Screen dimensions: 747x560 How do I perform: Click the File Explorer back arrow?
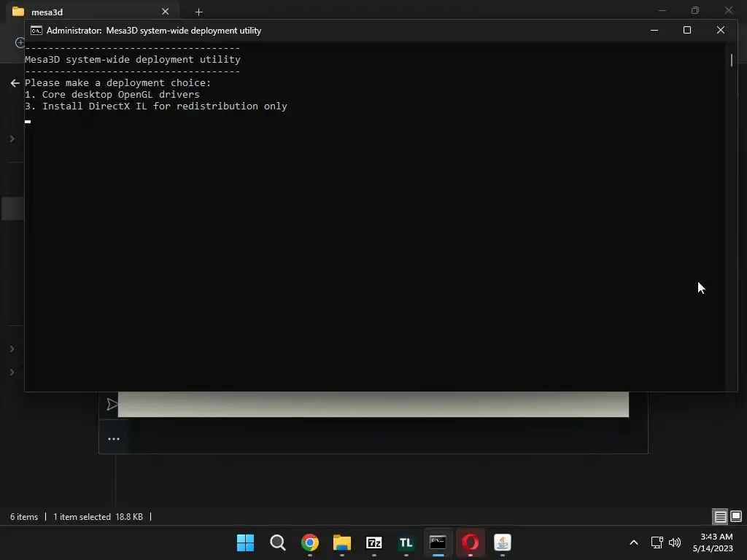[x=15, y=83]
